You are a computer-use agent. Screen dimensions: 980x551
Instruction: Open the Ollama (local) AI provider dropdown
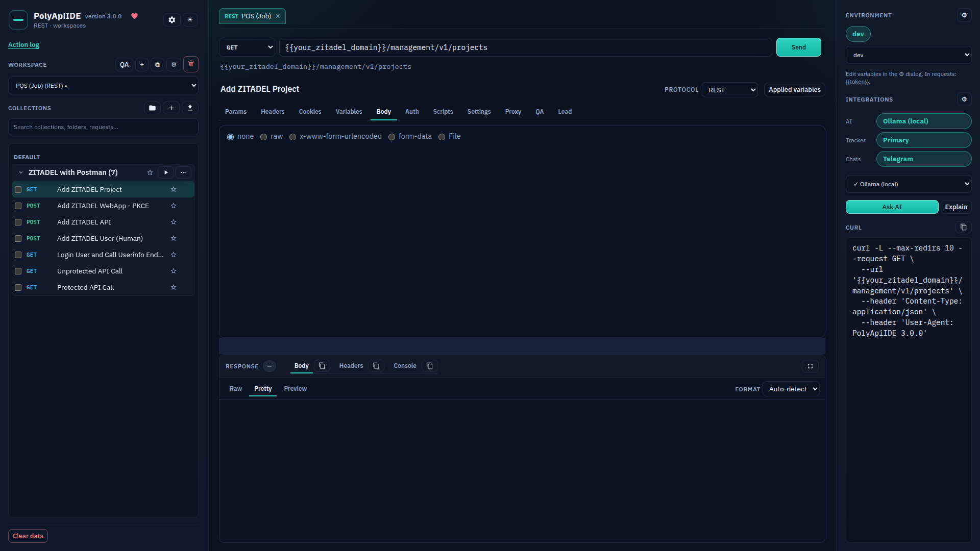[909, 184]
